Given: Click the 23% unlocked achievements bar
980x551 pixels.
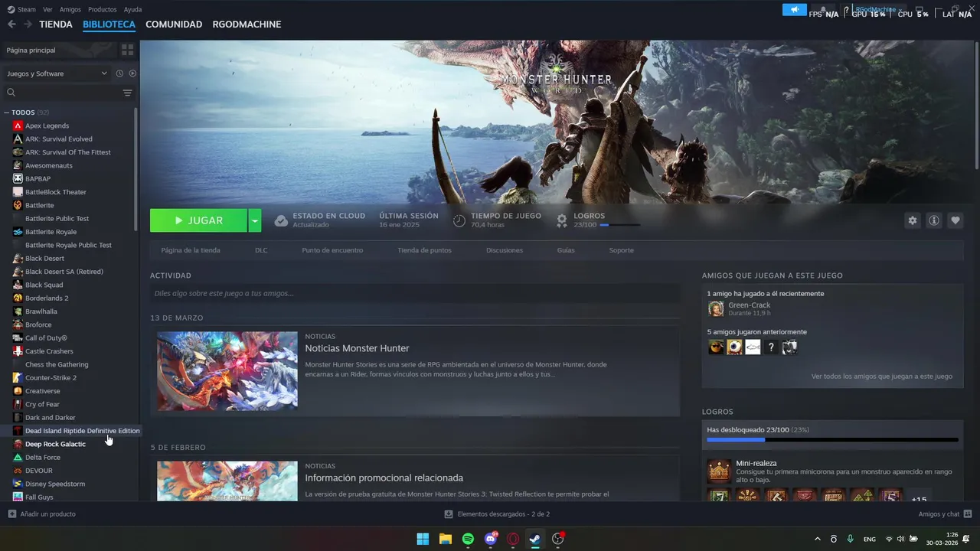Looking at the screenshot, I should [832, 440].
